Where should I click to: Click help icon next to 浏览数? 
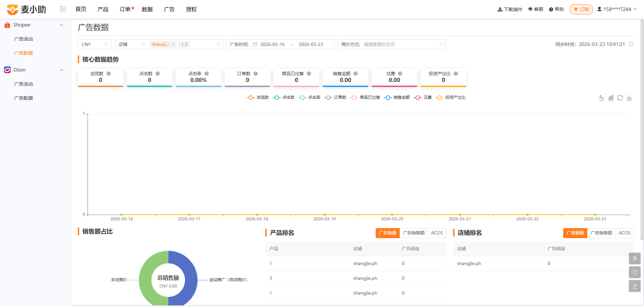tap(109, 74)
